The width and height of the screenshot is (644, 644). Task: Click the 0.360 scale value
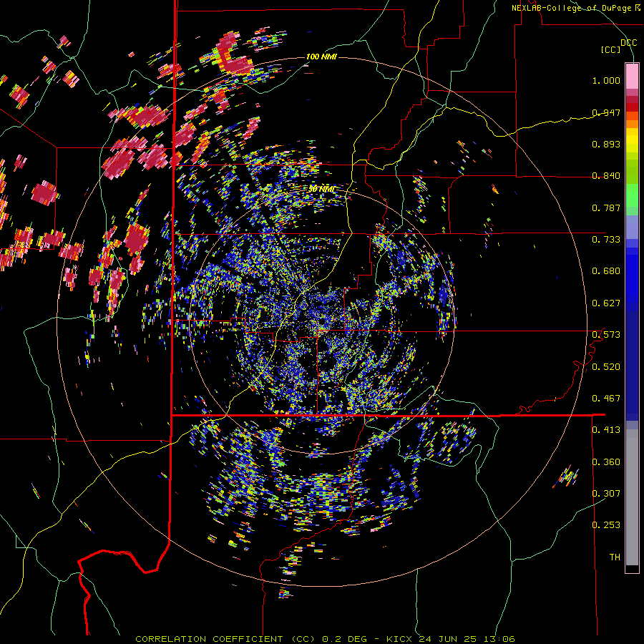[606, 462]
